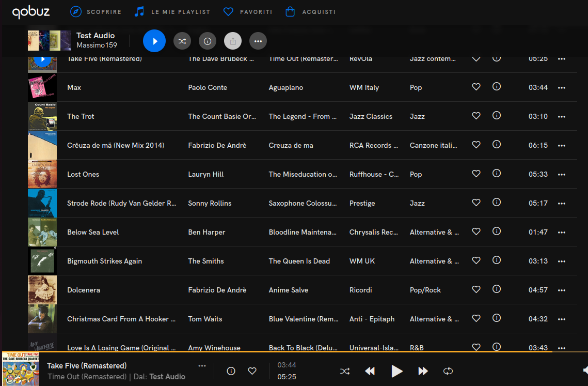Screen dimensions: 588x386
Task: Toggle repeat mode in the player bar
Action: tap(448, 371)
